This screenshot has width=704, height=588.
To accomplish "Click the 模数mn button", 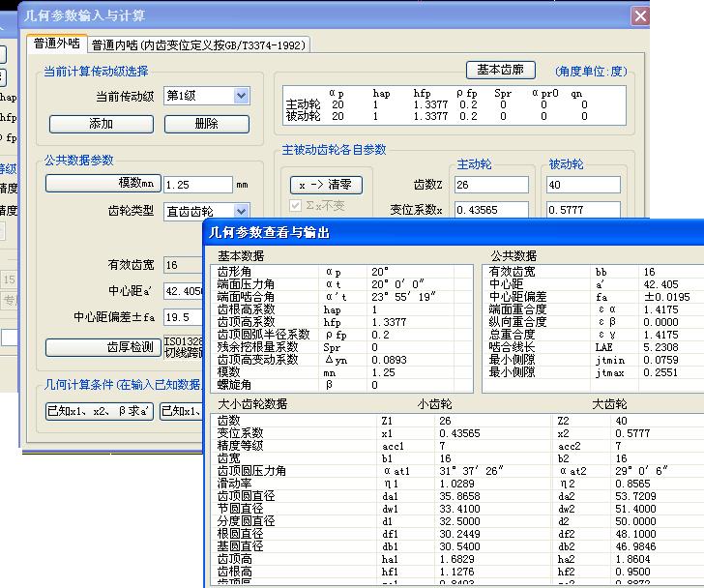I will (103, 183).
